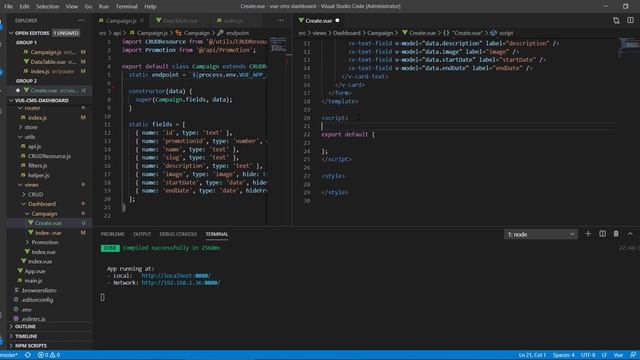Click the Open Changes icon in right editor
The width and height of the screenshot is (640, 360).
coord(616,20)
